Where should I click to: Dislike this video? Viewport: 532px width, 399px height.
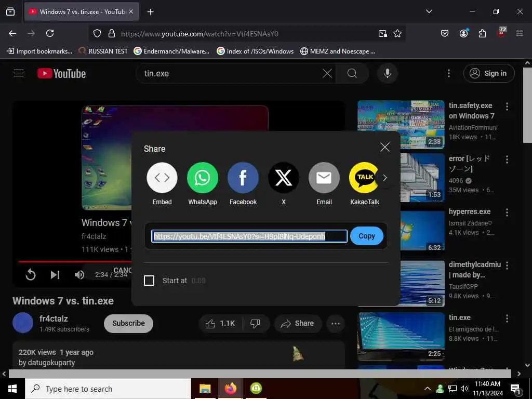tap(256, 324)
